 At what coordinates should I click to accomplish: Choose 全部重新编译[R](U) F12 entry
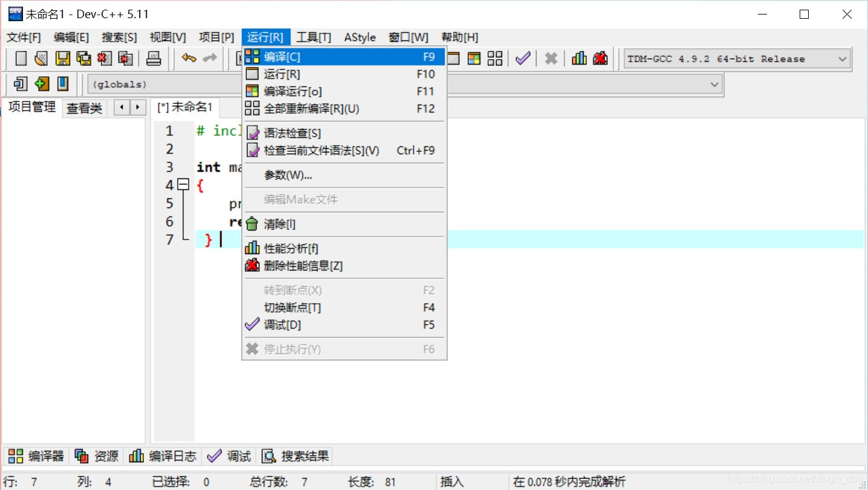(344, 109)
